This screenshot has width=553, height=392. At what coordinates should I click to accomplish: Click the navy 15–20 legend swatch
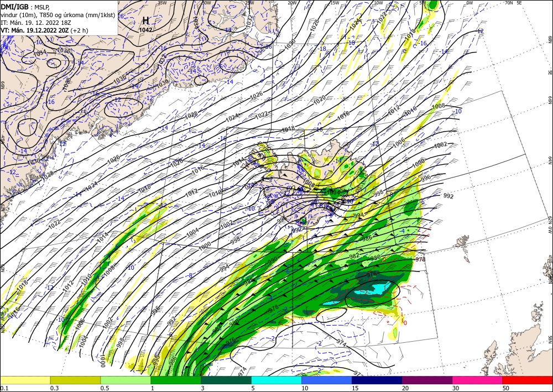pyautogui.click(x=377, y=380)
